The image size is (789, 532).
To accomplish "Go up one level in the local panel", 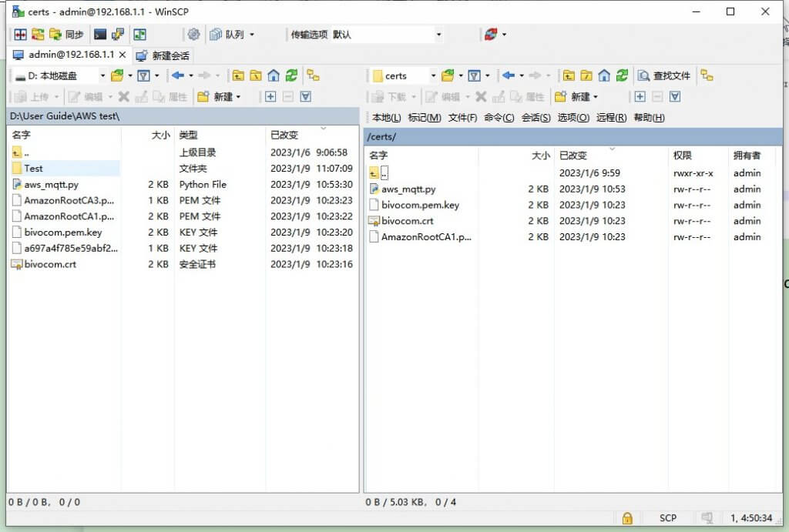I will click(237, 75).
